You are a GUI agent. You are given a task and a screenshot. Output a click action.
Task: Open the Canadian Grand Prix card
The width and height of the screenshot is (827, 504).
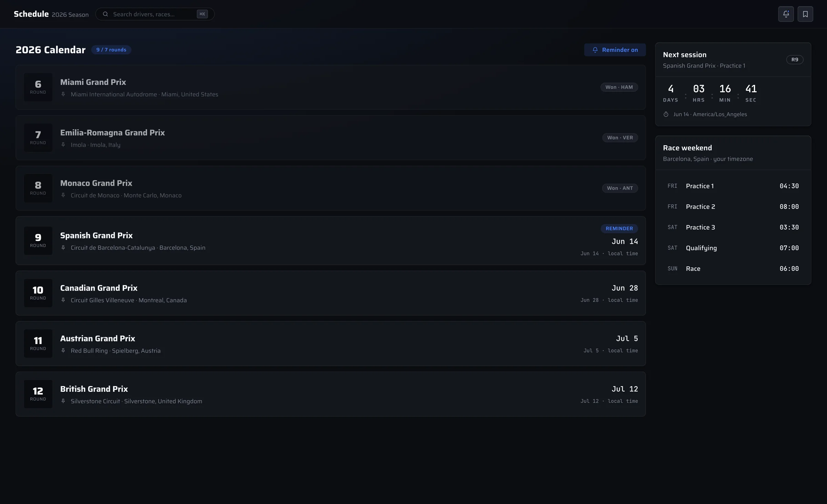330,293
